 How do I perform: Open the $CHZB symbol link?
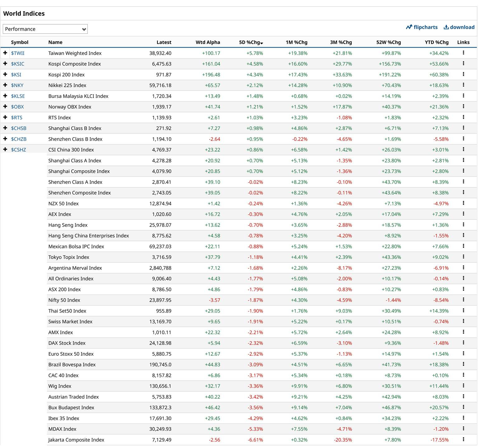[19, 139]
